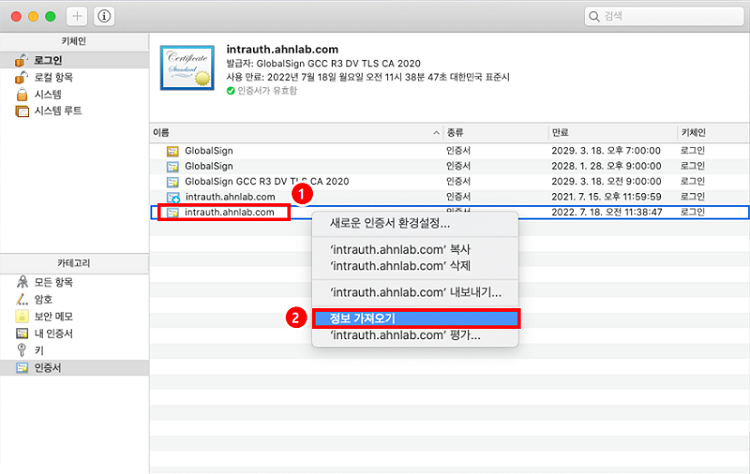
Task: Click the 사용 만료 expiration date line
Action: (x=368, y=77)
